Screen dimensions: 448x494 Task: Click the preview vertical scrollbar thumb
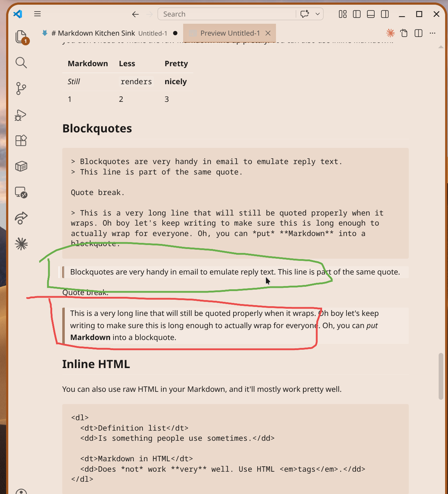pos(441,376)
